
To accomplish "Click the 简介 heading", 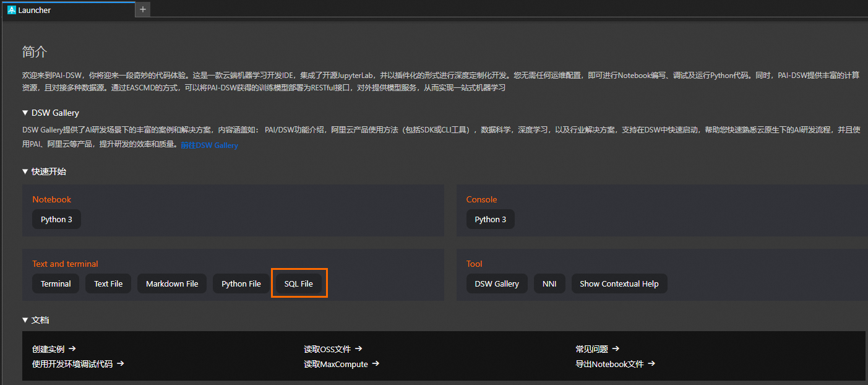I will pyautogui.click(x=35, y=52).
